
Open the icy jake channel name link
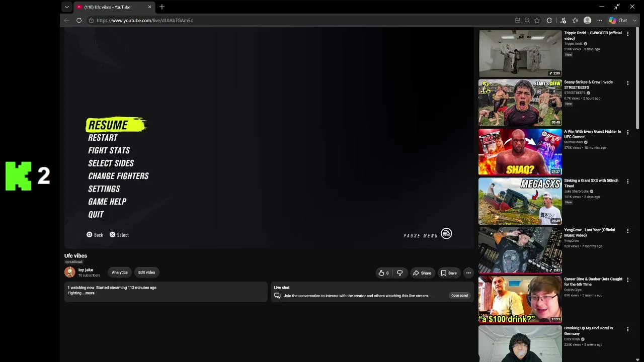tap(86, 270)
